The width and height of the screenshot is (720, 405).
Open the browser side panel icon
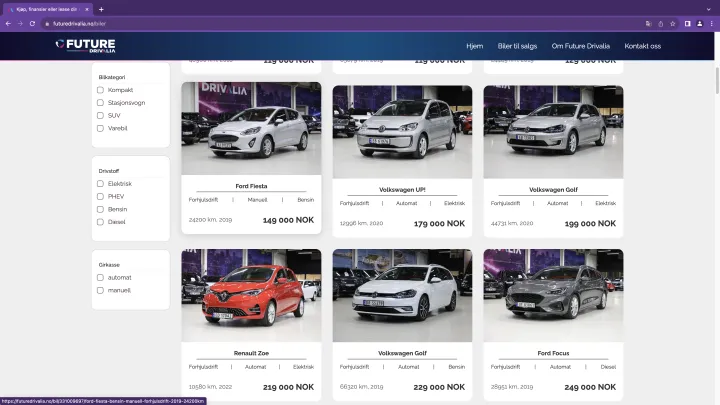pos(687,23)
